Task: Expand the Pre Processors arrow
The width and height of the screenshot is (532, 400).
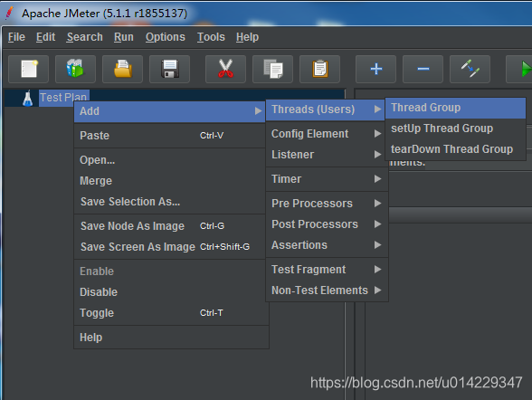Action: coord(377,204)
